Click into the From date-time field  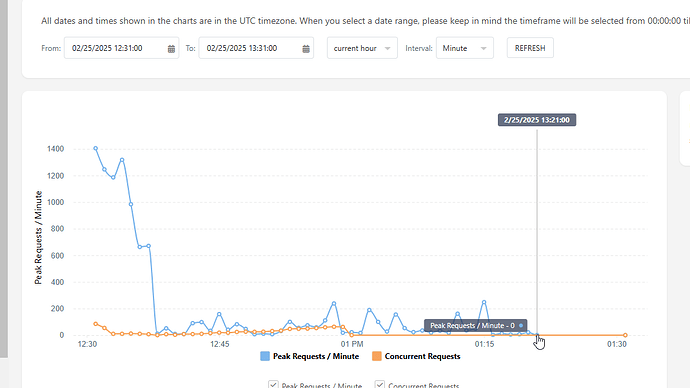click(121, 48)
